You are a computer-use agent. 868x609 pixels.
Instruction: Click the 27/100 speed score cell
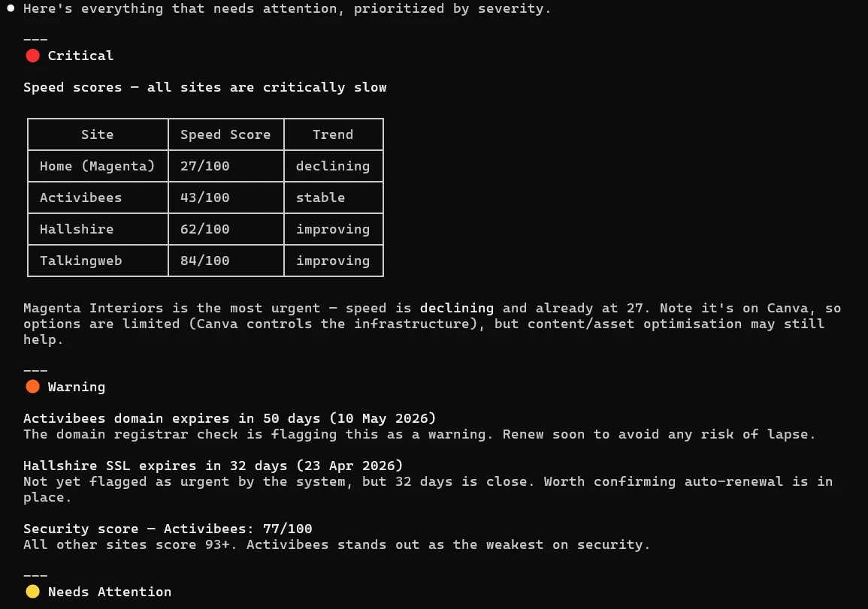pyautogui.click(x=205, y=166)
